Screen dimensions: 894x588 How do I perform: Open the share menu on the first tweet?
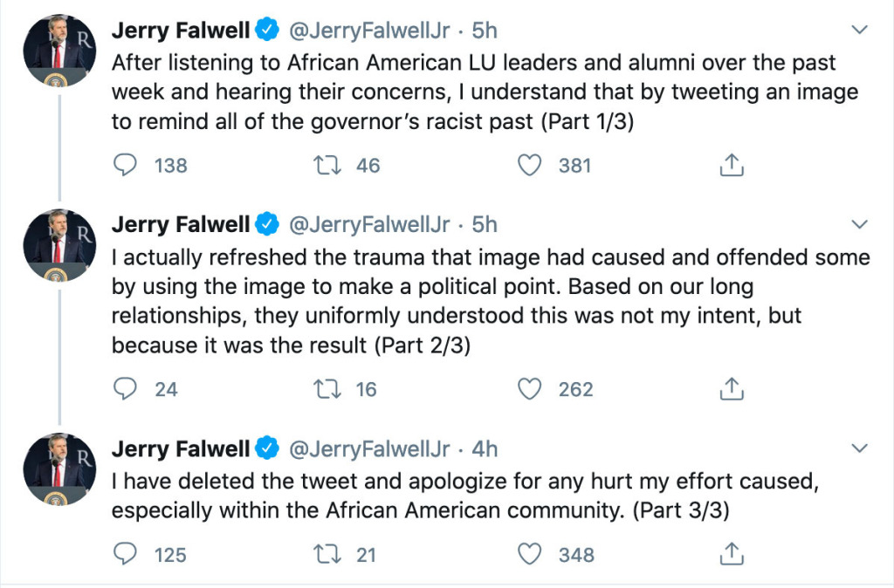pyautogui.click(x=730, y=164)
